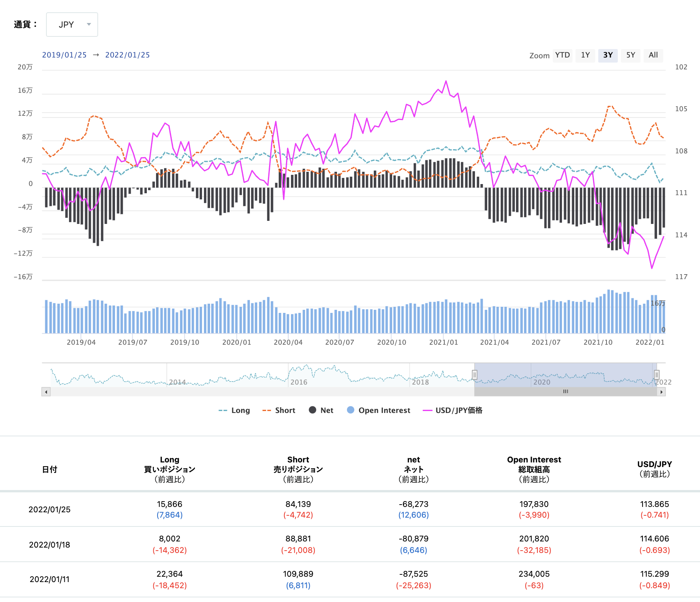700x602 pixels.
Task: Click Open Interest value 201,820
Action: pyautogui.click(x=534, y=539)
